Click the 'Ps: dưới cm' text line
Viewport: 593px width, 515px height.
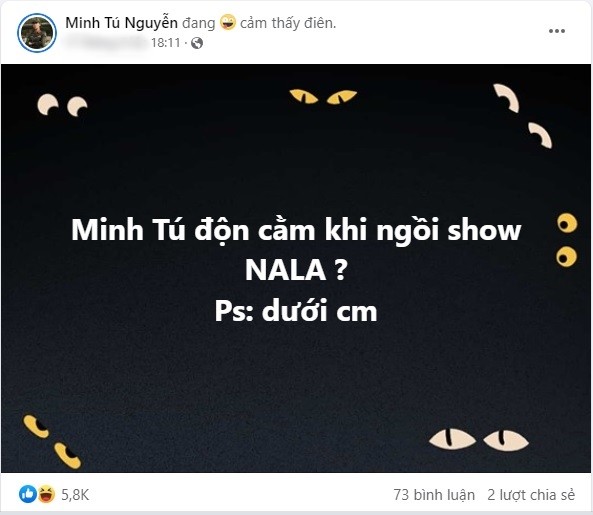(296, 311)
